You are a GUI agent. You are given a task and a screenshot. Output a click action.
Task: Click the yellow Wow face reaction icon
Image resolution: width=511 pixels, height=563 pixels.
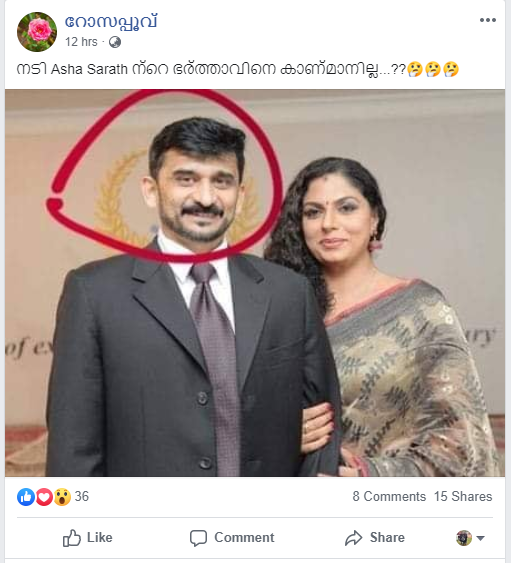(62, 497)
